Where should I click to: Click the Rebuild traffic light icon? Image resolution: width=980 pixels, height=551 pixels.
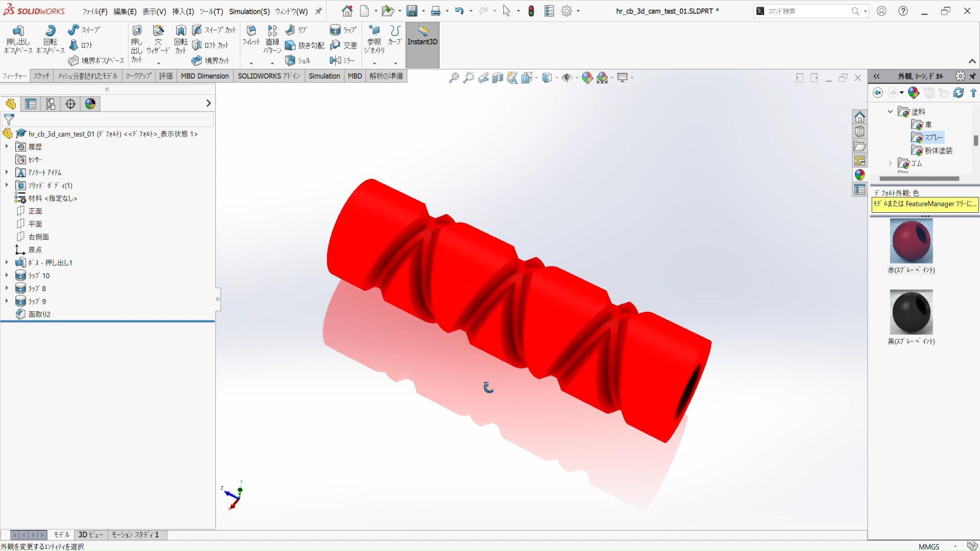(531, 11)
